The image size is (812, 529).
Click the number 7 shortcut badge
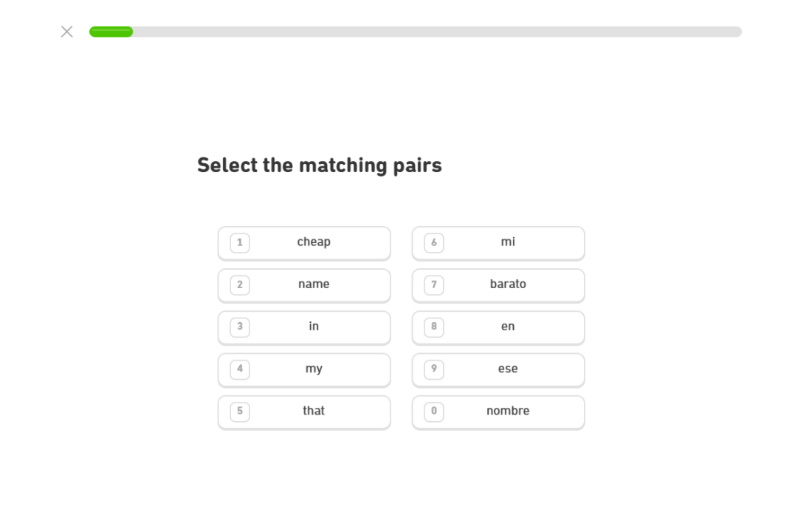434,284
